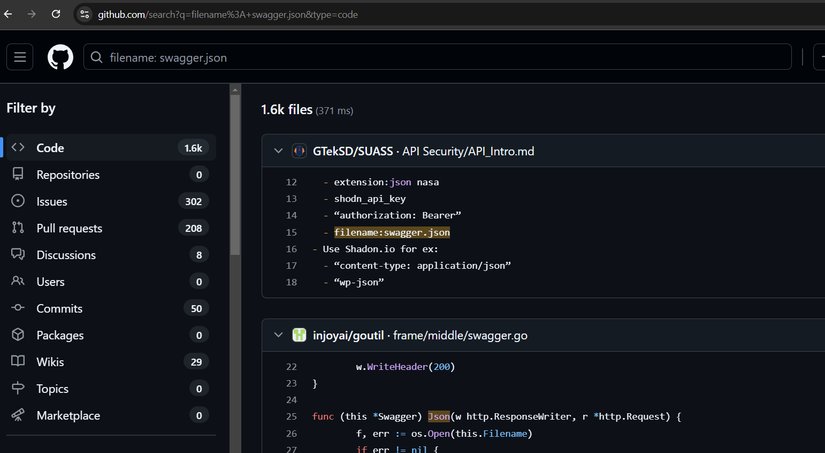
Task: Filter results by Discussions
Action: tap(109, 255)
